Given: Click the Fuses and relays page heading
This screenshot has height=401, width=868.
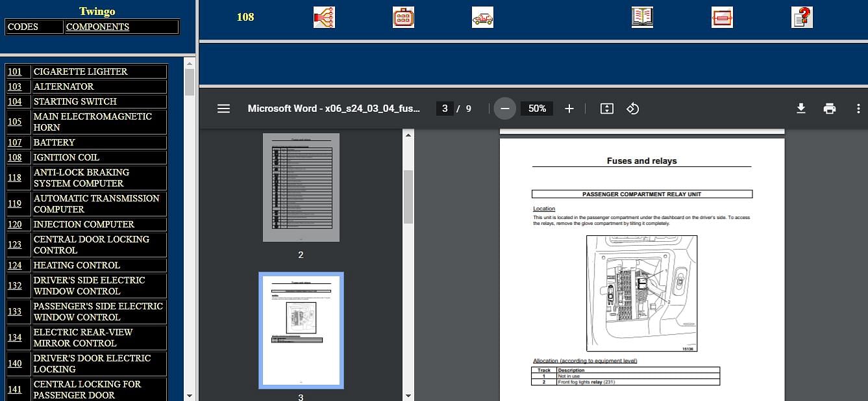Looking at the screenshot, I should 641,161.
